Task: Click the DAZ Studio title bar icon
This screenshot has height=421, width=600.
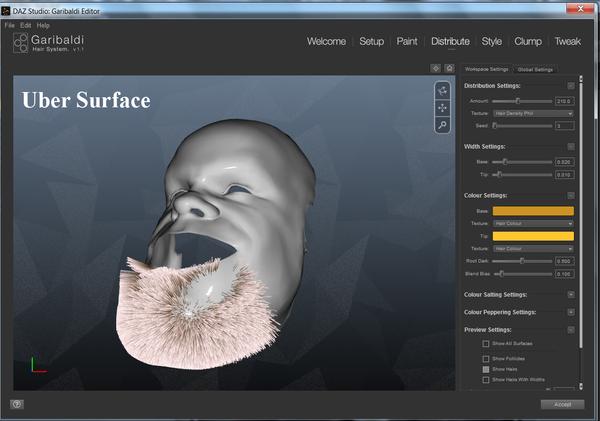Action: tap(5, 11)
